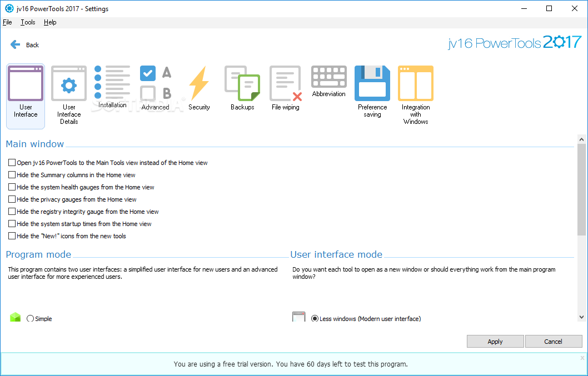588x376 pixels.
Task: Open the User Interface settings icon
Action: coord(26,96)
